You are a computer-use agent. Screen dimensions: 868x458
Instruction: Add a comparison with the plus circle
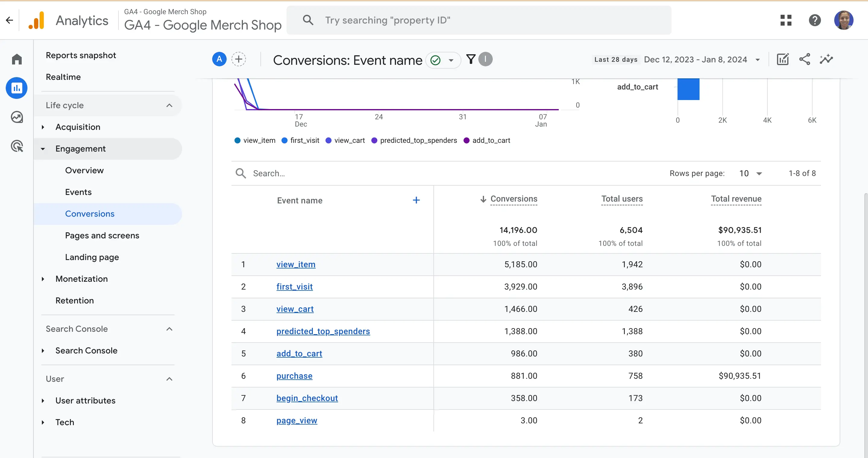click(x=239, y=59)
